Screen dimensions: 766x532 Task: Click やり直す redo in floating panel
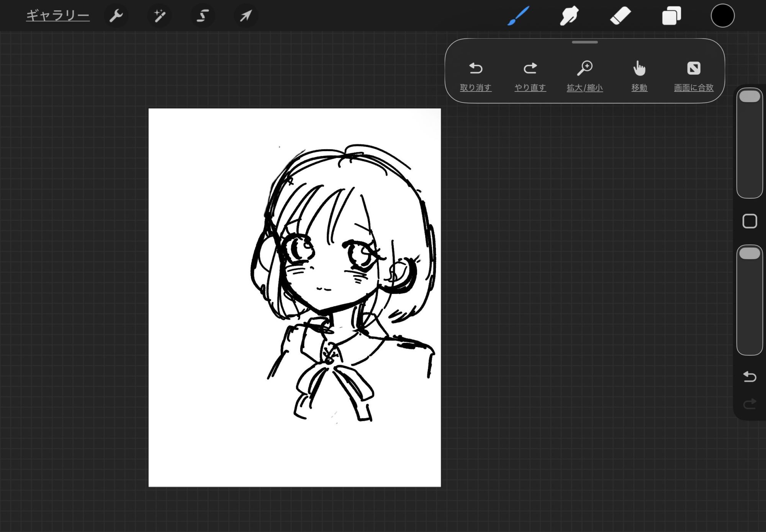tap(530, 76)
